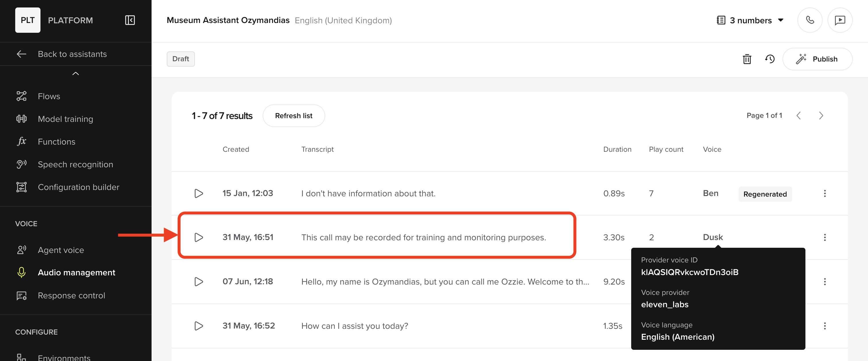Open Speech recognition menu item
868x361 pixels.
(75, 164)
